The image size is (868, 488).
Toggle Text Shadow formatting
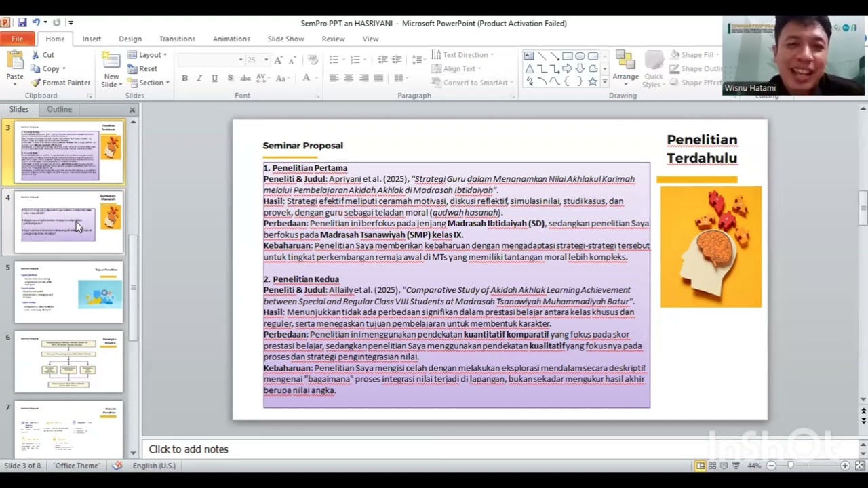[x=230, y=78]
